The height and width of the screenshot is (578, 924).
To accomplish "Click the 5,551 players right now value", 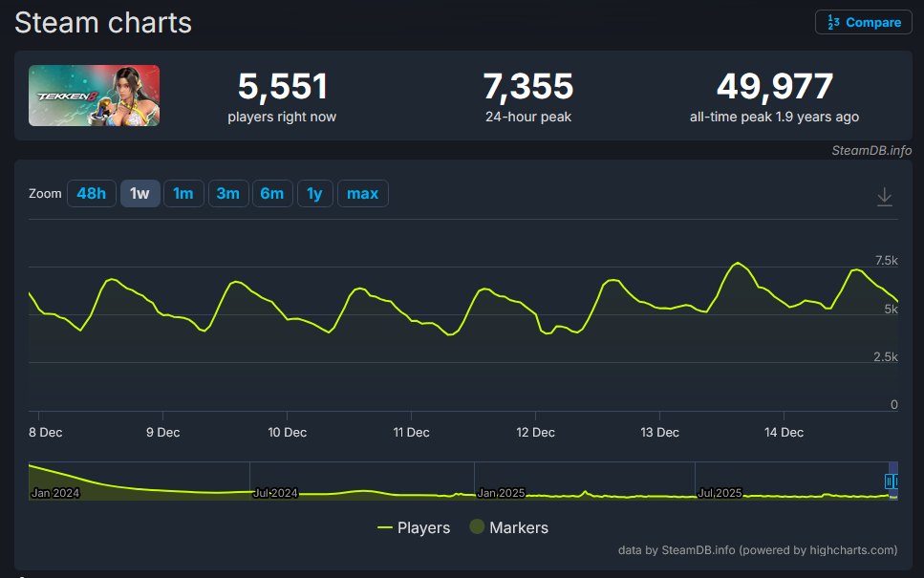I will 282,86.
